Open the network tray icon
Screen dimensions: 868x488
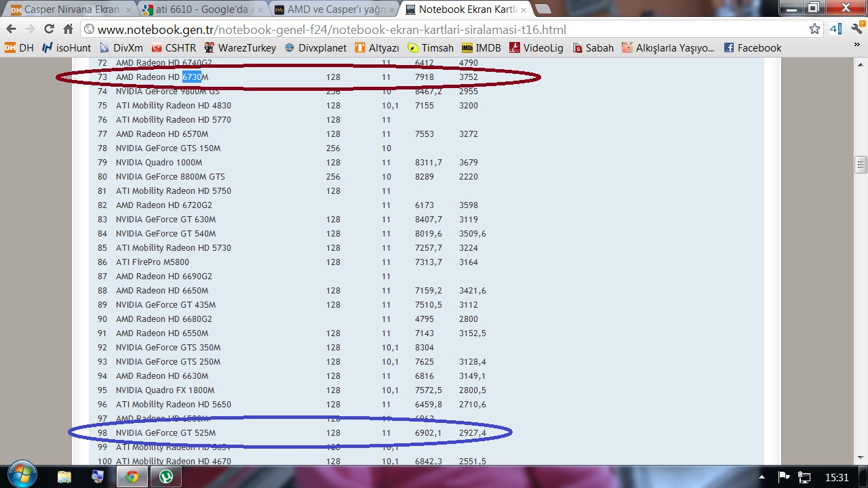click(804, 476)
